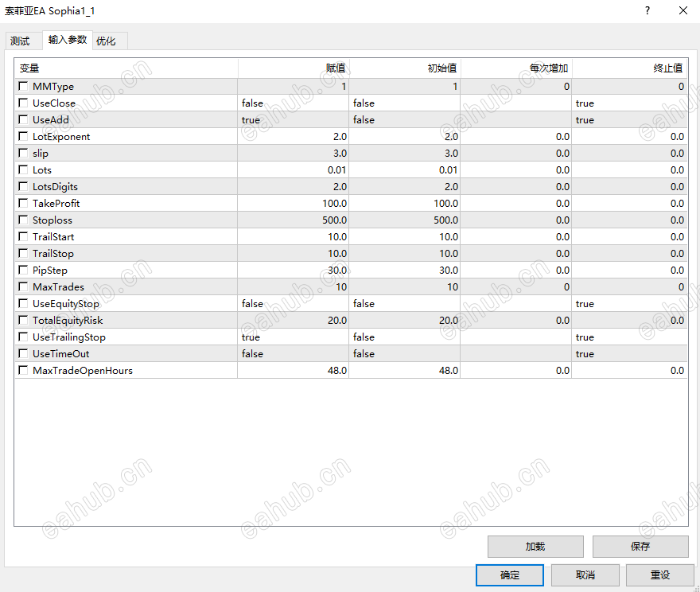Click the 保存 save button
The height and width of the screenshot is (592, 700).
click(640, 547)
